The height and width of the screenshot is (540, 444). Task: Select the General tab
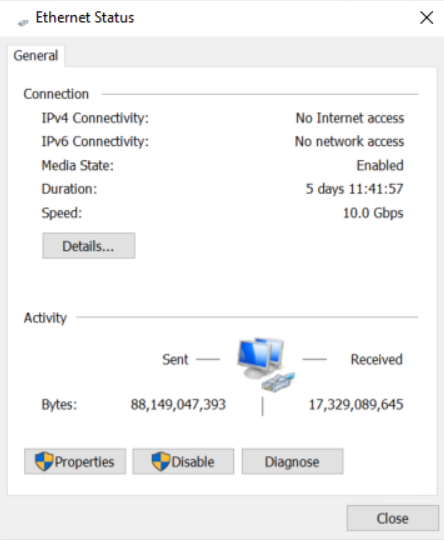point(36,56)
